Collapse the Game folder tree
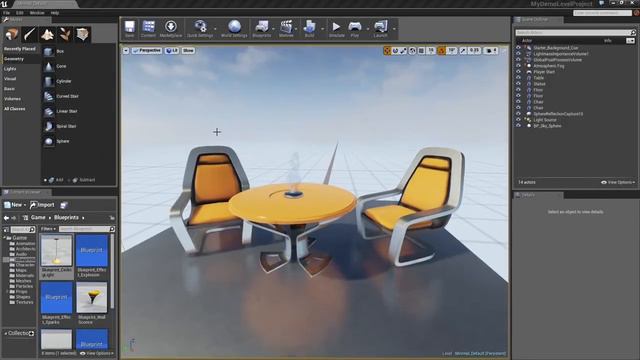 (5, 238)
